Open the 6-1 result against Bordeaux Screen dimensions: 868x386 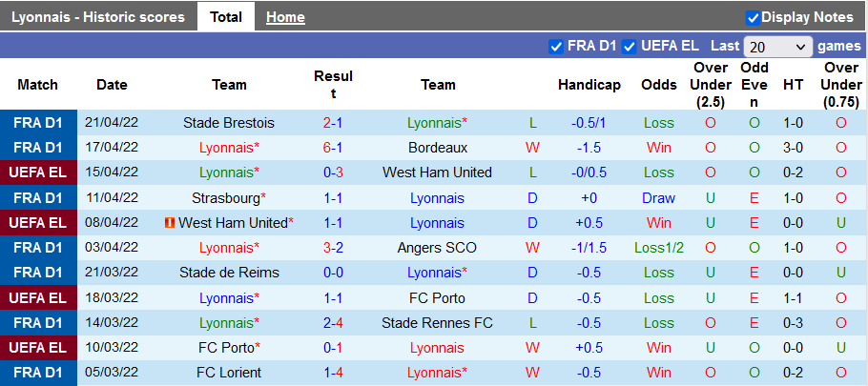coord(333,148)
